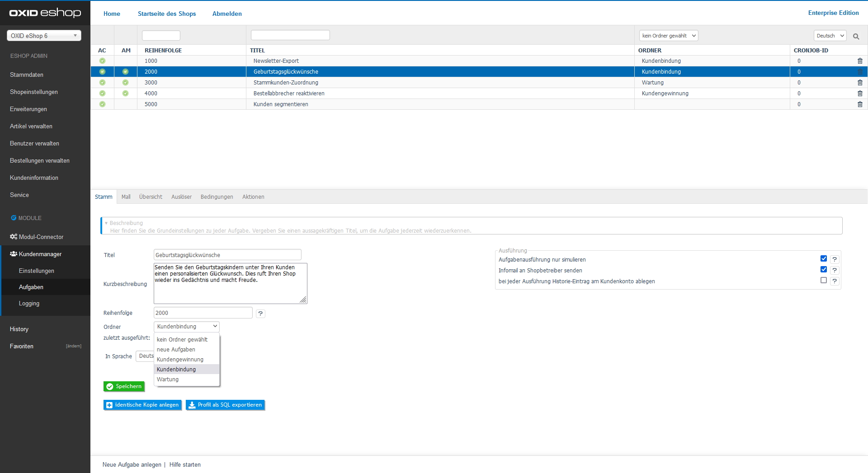This screenshot has height=473, width=868.
Task: Uncheck Aufgabenausführung nur simulieren checkbox
Action: (x=823, y=259)
